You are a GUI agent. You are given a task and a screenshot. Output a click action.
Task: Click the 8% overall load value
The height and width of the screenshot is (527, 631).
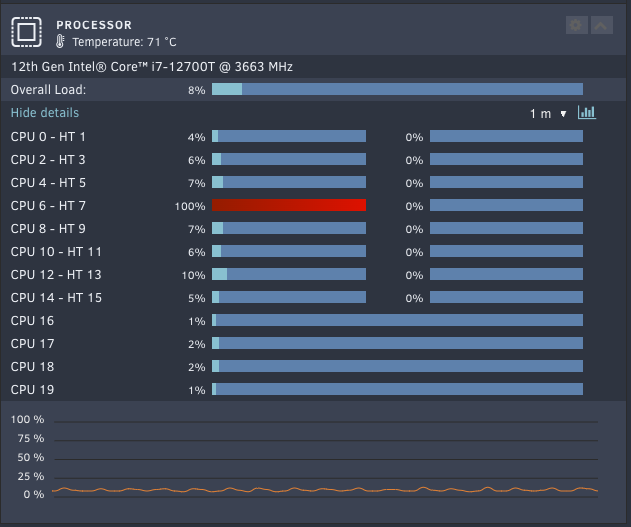click(196, 90)
